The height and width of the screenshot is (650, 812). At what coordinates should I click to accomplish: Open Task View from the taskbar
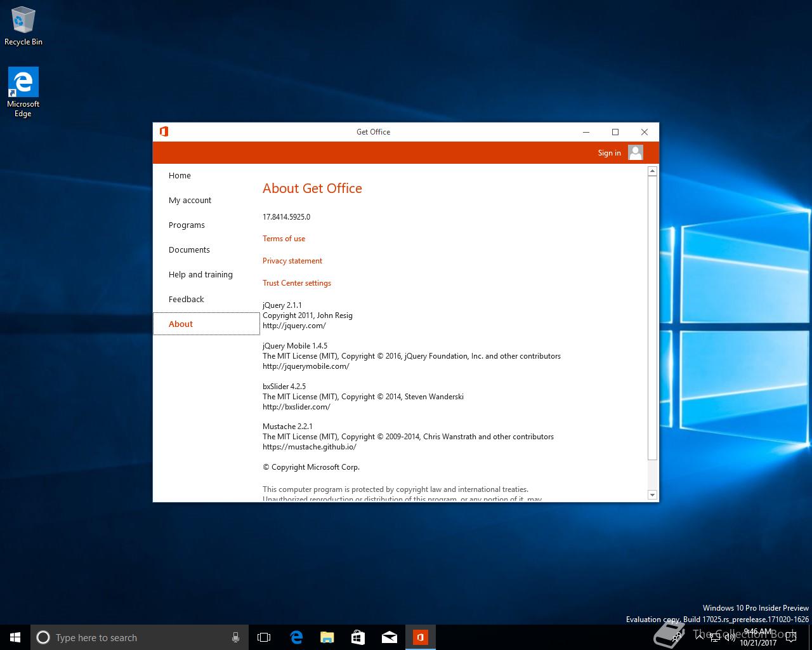(x=264, y=637)
